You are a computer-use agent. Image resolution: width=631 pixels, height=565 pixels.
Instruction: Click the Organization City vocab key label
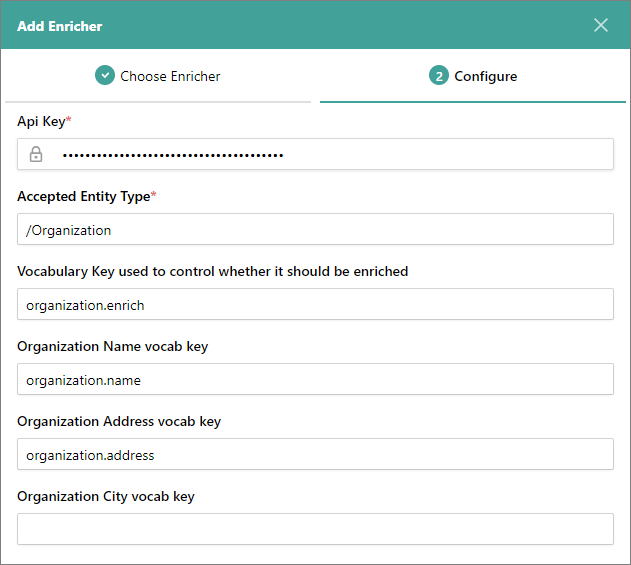[x=105, y=496]
